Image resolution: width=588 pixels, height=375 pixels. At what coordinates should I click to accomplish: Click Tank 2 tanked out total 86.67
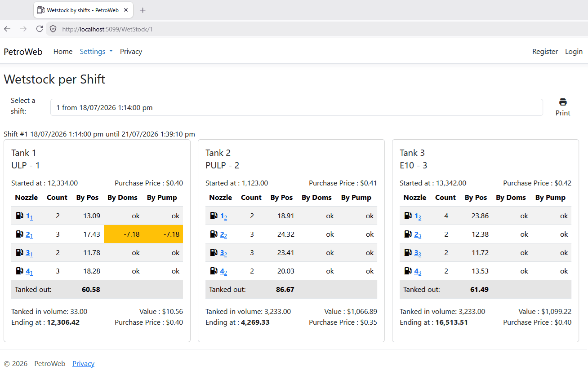tap(285, 289)
